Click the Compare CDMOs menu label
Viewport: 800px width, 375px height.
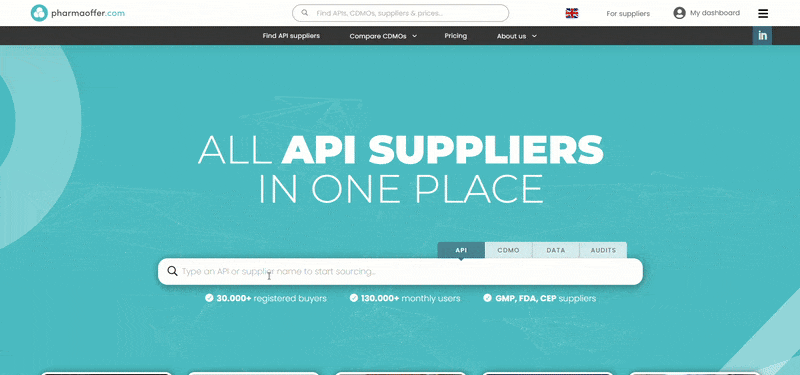click(x=378, y=36)
